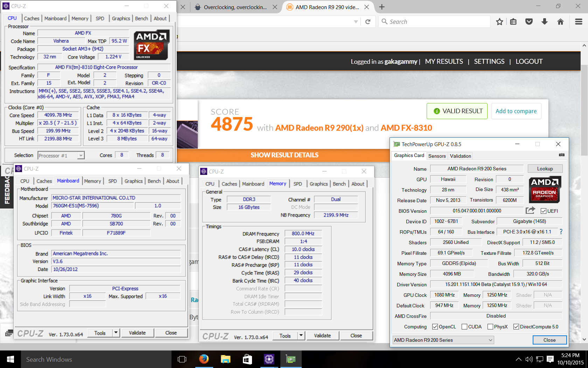The height and width of the screenshot is (368, 588).
Task: Toggle the PhysX checkbox in GPU-Z
Action: pyautogui.click(x=490, y=327)
